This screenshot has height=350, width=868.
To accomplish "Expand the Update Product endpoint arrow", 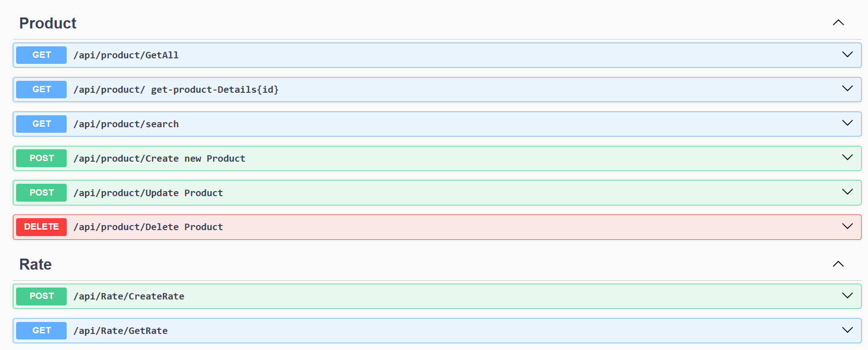I will (847, 192).
